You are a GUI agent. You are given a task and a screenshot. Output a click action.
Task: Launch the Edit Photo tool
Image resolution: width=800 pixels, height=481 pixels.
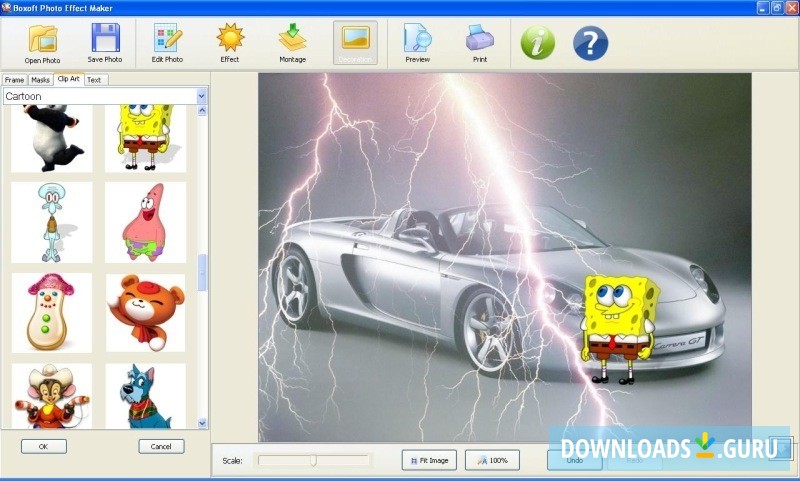click(167, 43)
